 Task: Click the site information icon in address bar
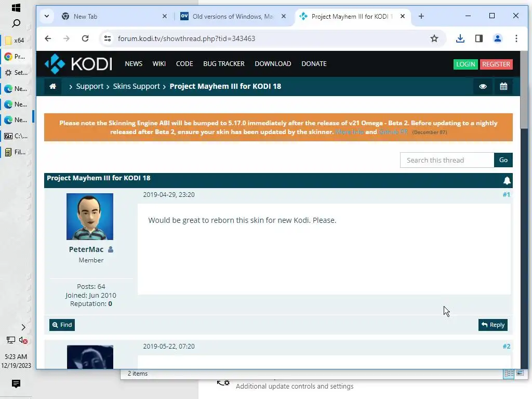pyautogui.click(x=108, y=38)
